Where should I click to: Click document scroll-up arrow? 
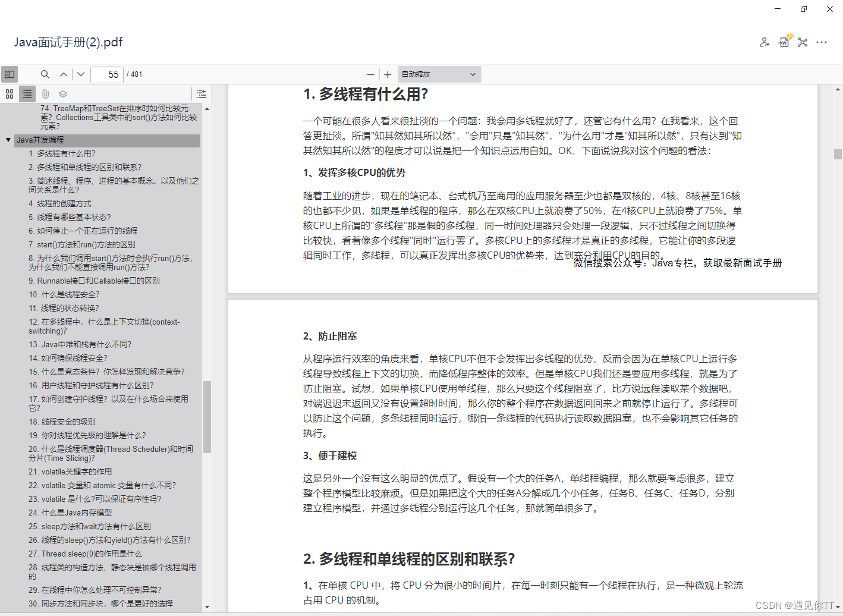[x=838, y=89]
